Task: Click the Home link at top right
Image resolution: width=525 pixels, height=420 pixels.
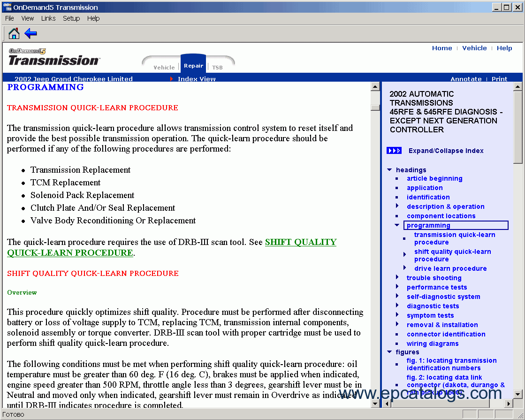Action: pos(442,48)
